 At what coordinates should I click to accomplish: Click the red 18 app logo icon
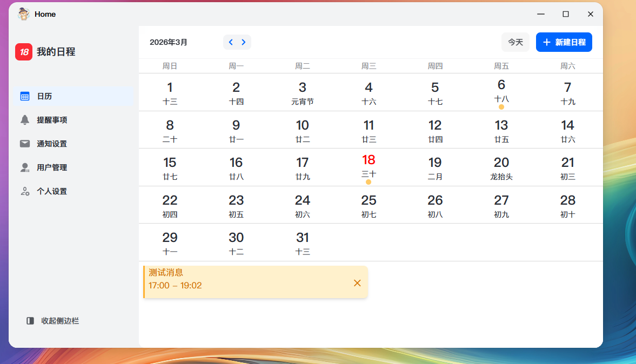(24, 52)
